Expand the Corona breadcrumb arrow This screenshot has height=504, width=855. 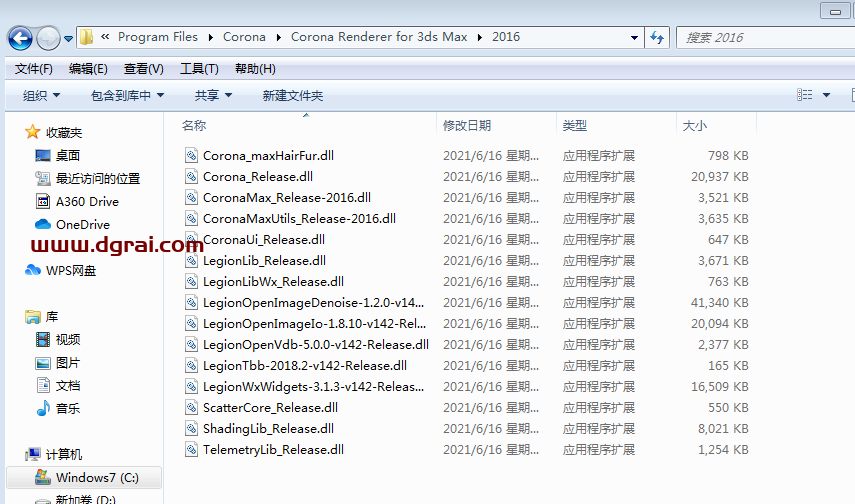point(279,37)
